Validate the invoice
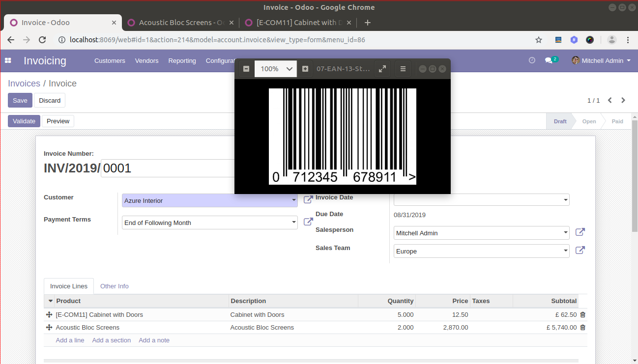Screen dimensions: 638x364 click(x=24, y=121)
